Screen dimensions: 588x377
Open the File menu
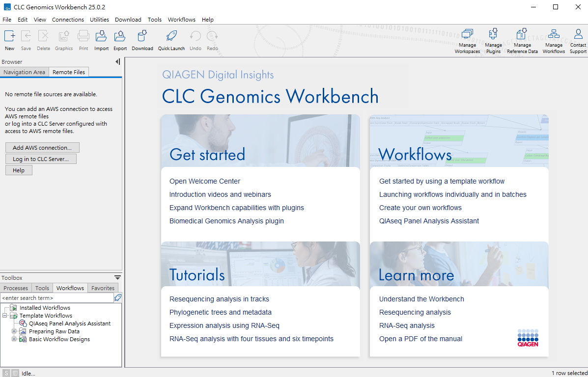(x=7, y=20)
